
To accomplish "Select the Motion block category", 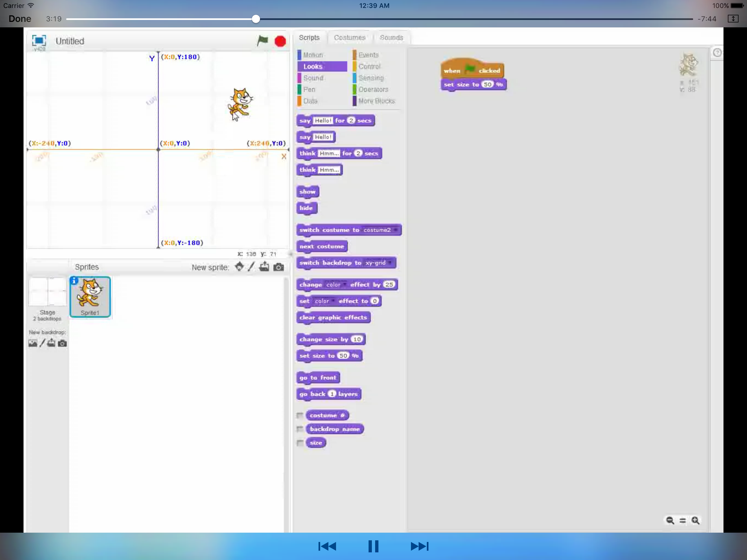I will (x=313, y=55).
